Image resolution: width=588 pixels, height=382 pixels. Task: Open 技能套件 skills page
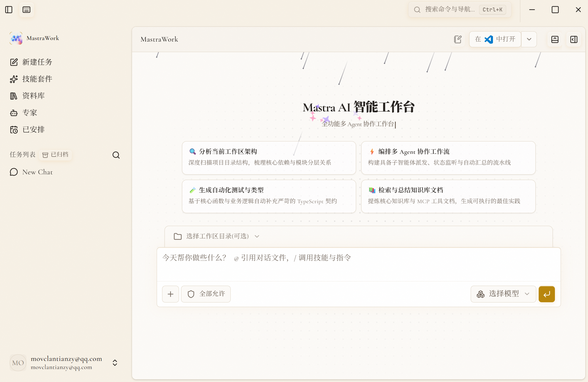pos(31,79)
